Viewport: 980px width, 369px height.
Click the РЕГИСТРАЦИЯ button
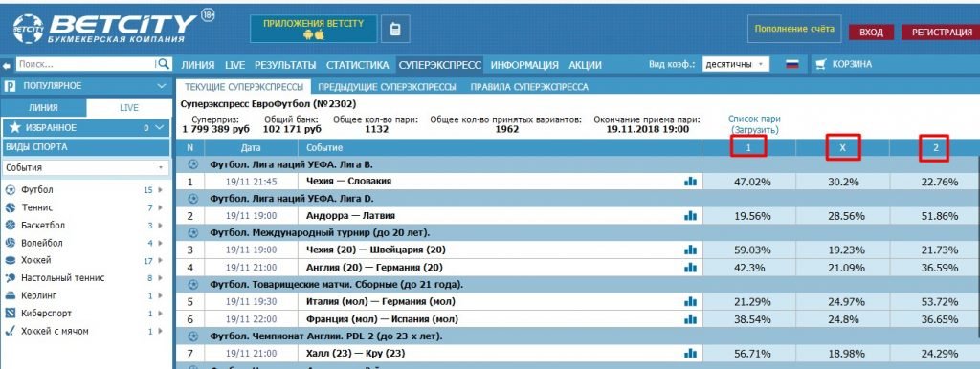[x=942, y=33]
